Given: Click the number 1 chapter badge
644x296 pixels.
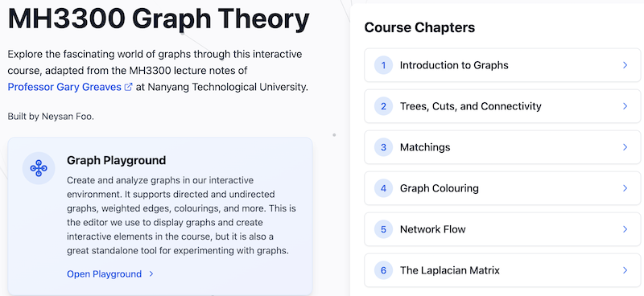Looking at the screenshot, I should tap(384, 65).
